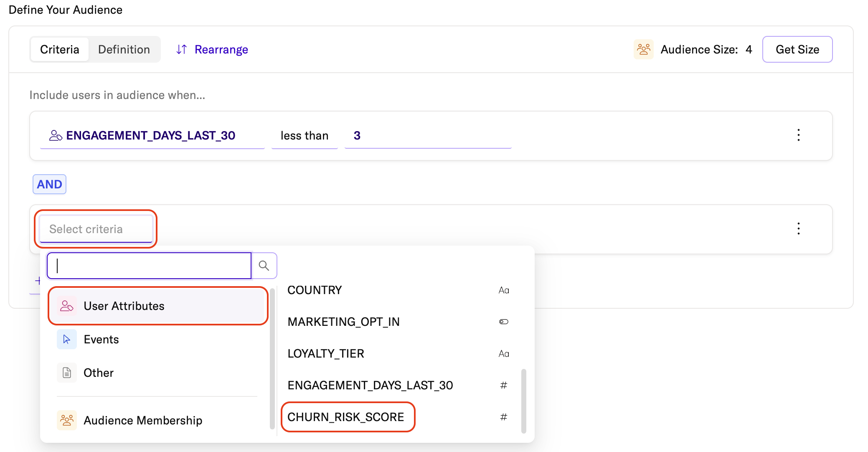Click the Audience Membership group icon

point(67,420)
